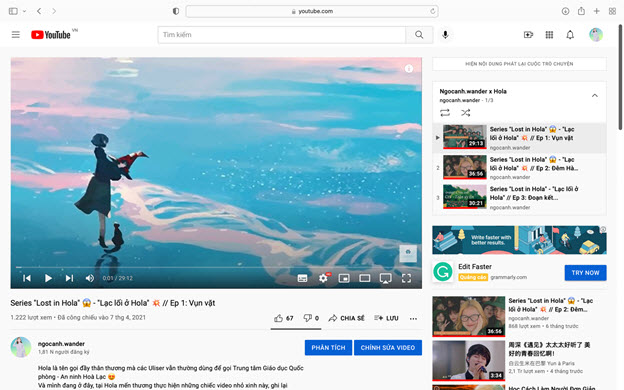Click the '1.222 lượt xem' view count
This screenshot has width=624, height=390.
click(x=31, y=318)
